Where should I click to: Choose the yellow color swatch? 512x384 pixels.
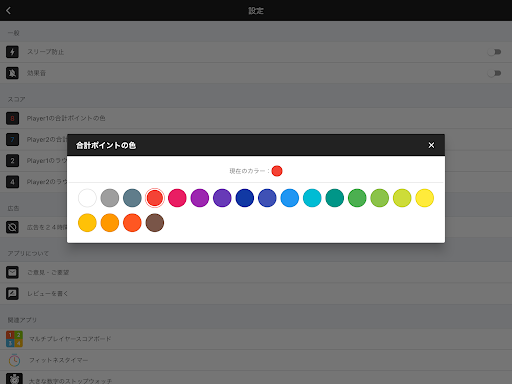click(425, 198)
